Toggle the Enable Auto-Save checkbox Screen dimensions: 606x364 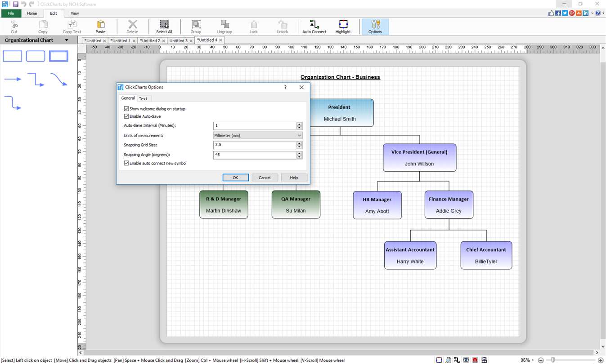126,116
